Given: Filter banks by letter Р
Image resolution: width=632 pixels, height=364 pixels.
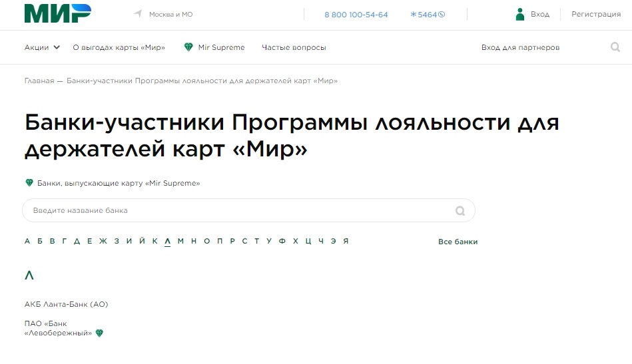Looking at the screenshot, I should [x=232, y=241].
